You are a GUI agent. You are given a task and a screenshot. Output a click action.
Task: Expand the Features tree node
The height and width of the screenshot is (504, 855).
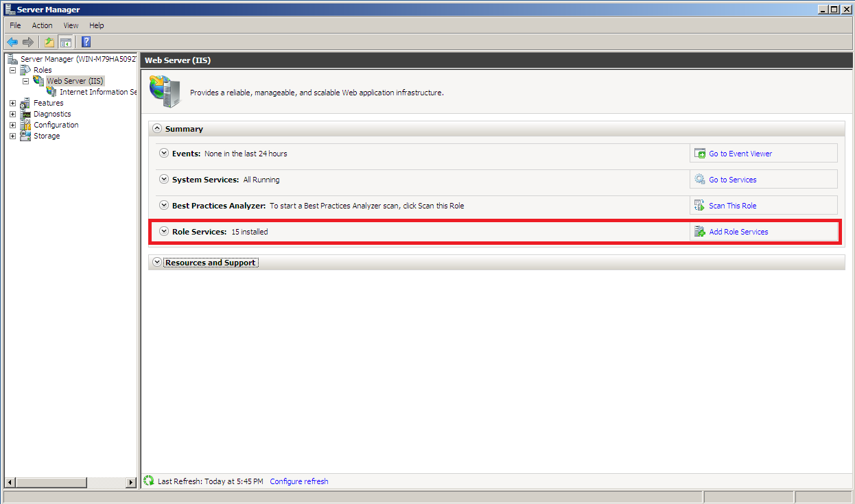click(12, 103)
